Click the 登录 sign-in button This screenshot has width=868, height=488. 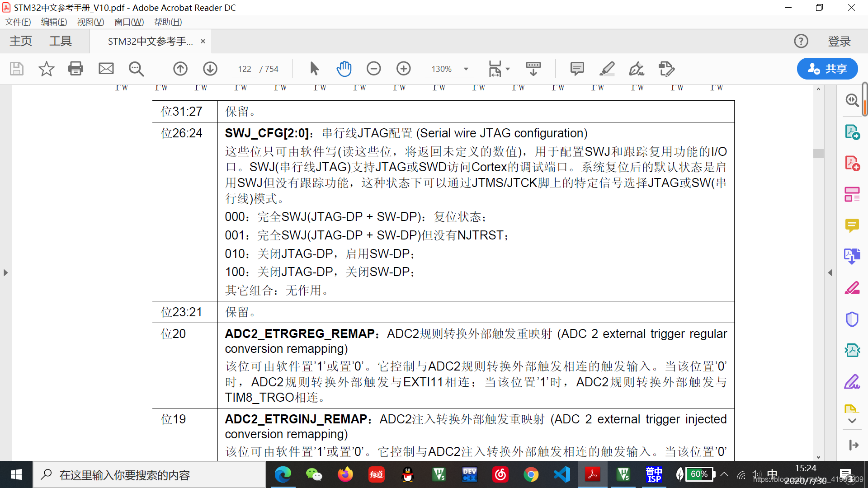[839, 41]
